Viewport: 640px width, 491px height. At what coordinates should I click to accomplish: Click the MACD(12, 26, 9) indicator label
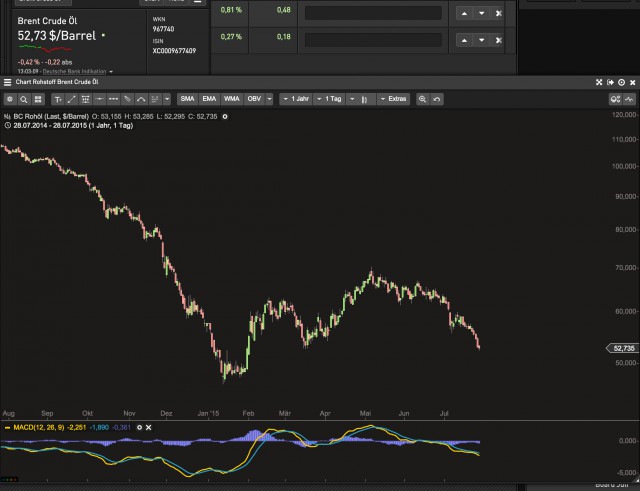(x=39, y=427)
